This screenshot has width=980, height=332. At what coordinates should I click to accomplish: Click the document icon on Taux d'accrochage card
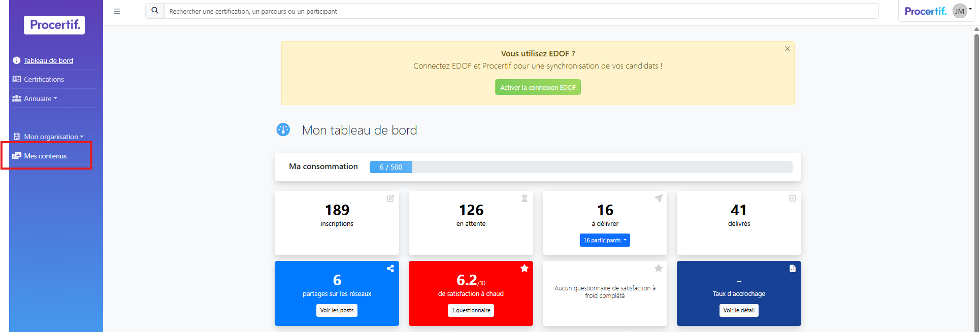click(792, 269)
